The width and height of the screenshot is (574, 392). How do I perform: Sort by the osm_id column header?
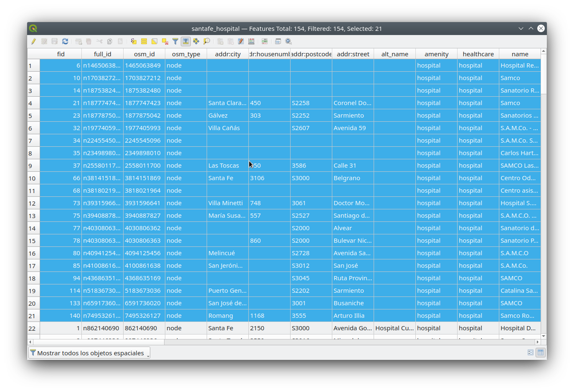click(x=144, y=54)
